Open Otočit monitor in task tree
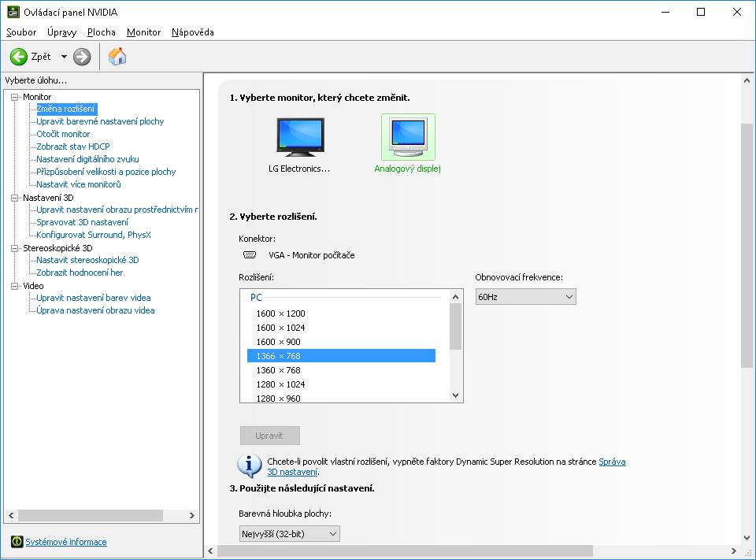 [x=63, y=134]
